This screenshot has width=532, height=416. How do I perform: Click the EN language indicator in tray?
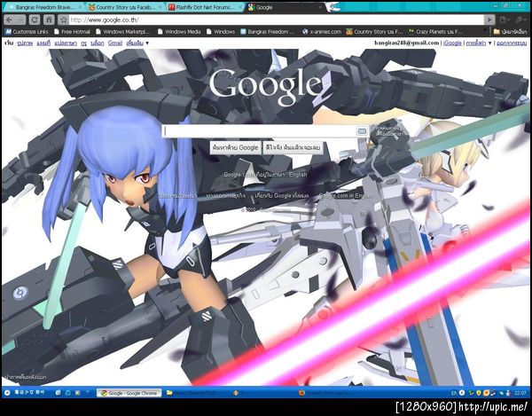point(454,393)
